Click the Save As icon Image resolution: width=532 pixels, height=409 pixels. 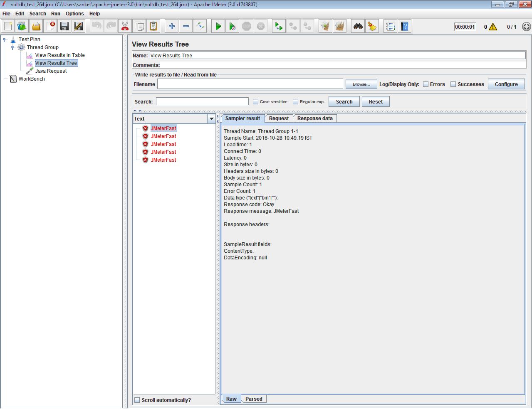click(79, 26)
